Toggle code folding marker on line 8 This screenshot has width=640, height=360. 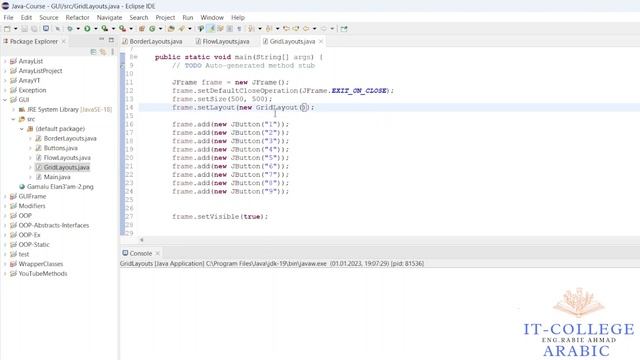pos(136,57)
